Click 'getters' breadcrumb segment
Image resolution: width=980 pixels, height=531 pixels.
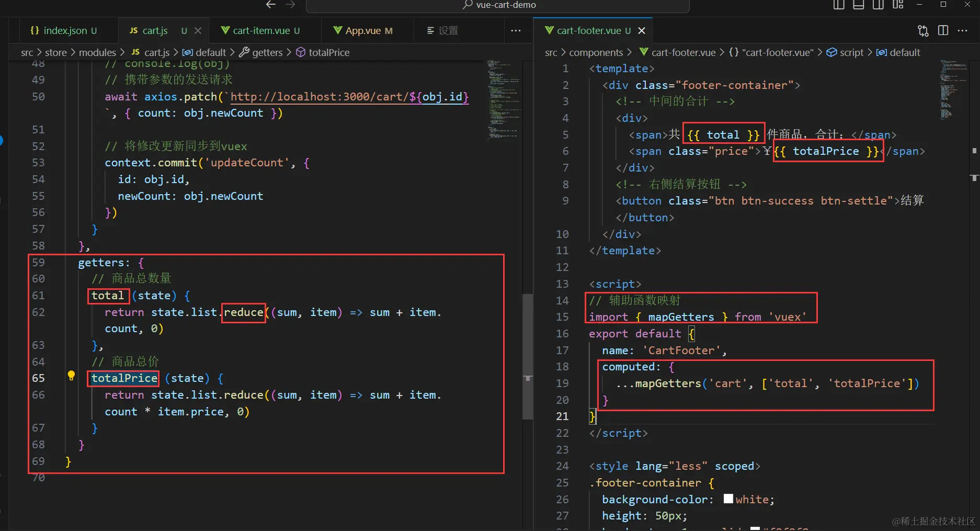[267, 52]
